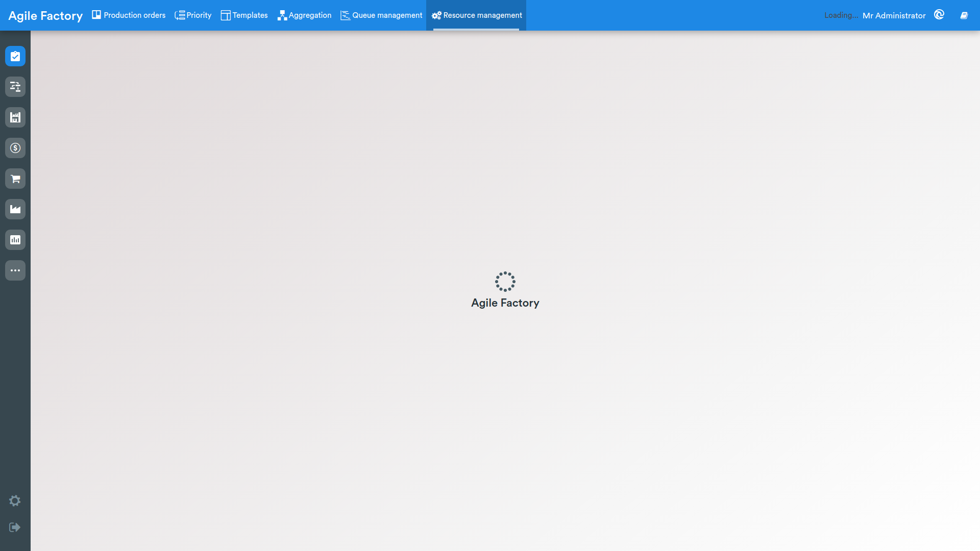Show more modules with ellipsis icon
The image size is (980, 551).
[15, 270]
